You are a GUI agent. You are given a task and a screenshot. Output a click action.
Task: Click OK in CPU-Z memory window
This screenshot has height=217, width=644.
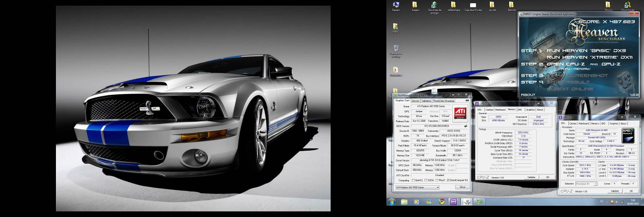[x=547, y=177]
